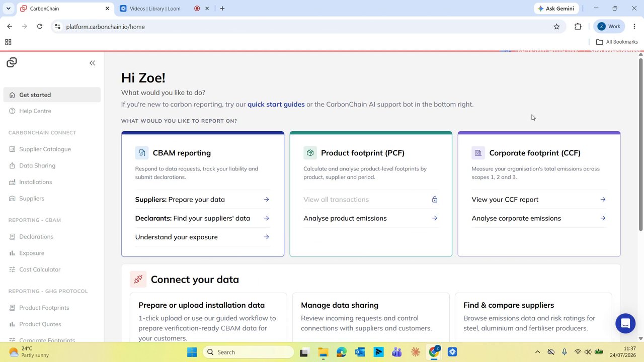Open a new browser tab
The image size is (644, 362).
(x=222, y=9)
